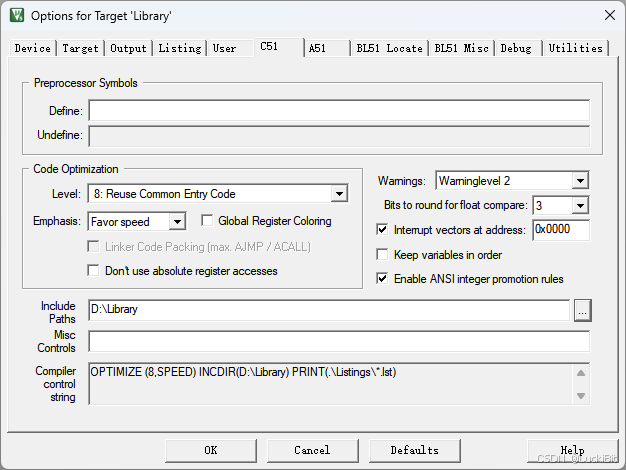Screen dimensions: 626x470
Task: Click the Include Paths field
Action: pos(329,310)
